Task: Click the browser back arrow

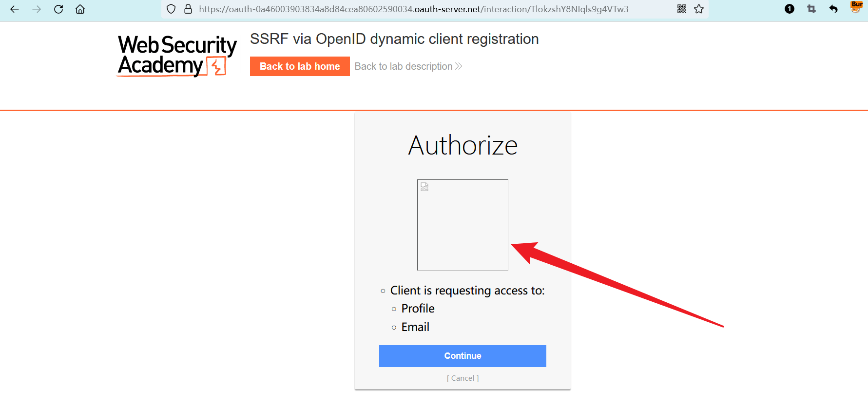Action: (15, 9)
